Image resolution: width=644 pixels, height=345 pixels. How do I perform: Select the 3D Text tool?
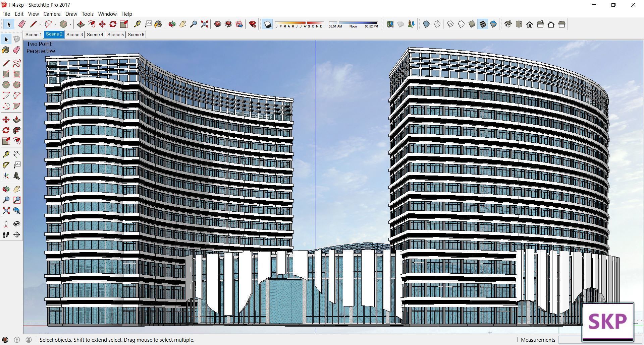[x=17, y=176]
